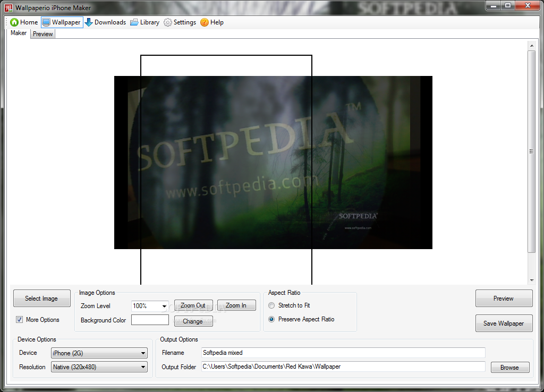This screenshot has width=544, height=392.
Task: Click the Output Folder path field
Action: point(343,367)
